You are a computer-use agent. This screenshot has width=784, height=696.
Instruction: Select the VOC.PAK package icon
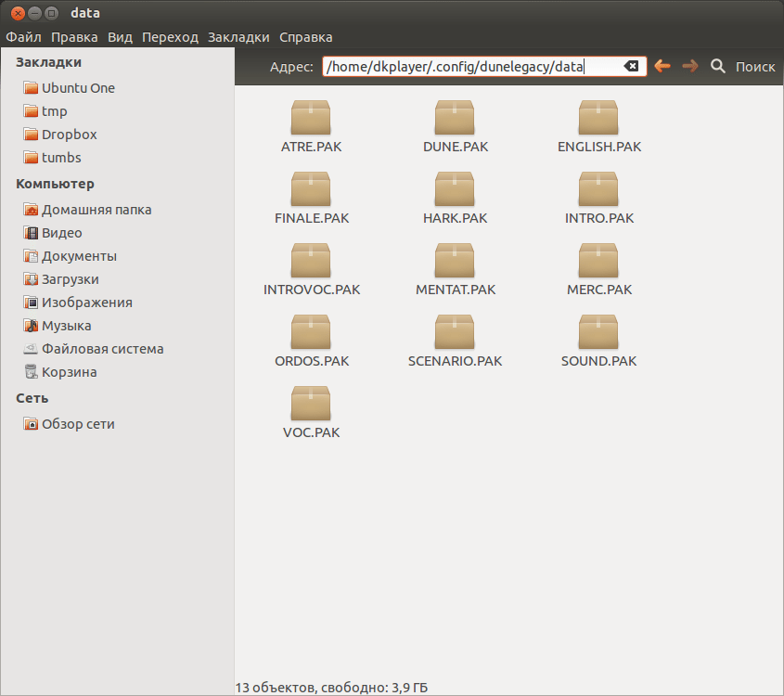311,404
